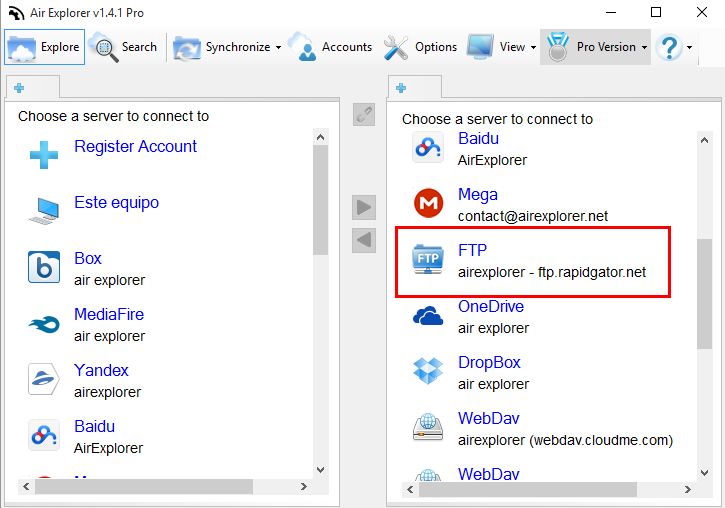Open the Yandex account link
Image resolution: width=725 pixels, height=508 pixels.
point(101,370)
